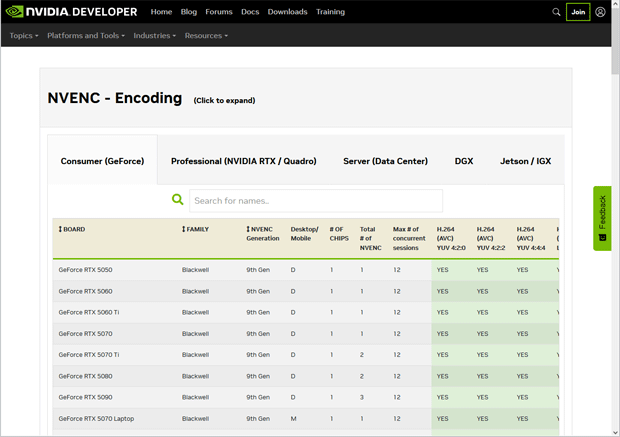The width and height of the screenshot is (620, 437).
Task: Expand the NVENC - Encoding section heading
Action: coord(115,98)
